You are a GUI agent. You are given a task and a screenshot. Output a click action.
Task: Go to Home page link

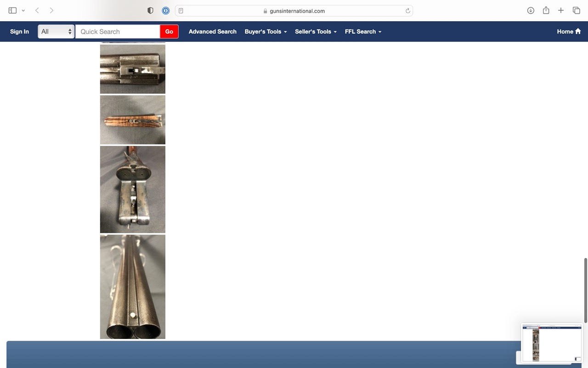(x=569, y=31)
